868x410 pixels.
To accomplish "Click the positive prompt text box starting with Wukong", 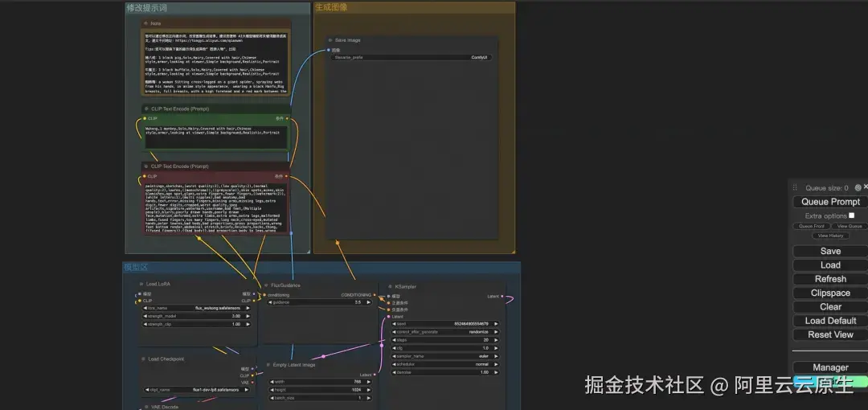I will click(x=216, y=138).
